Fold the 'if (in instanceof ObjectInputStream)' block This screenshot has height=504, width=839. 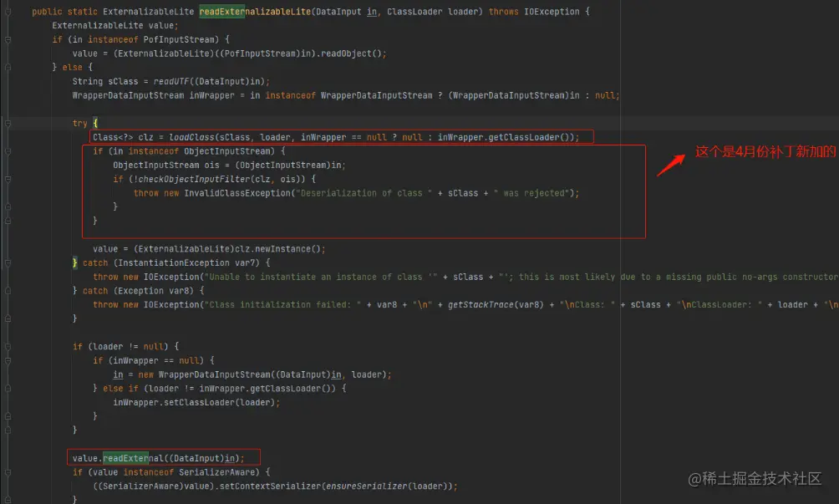click(x=8, y=151)
